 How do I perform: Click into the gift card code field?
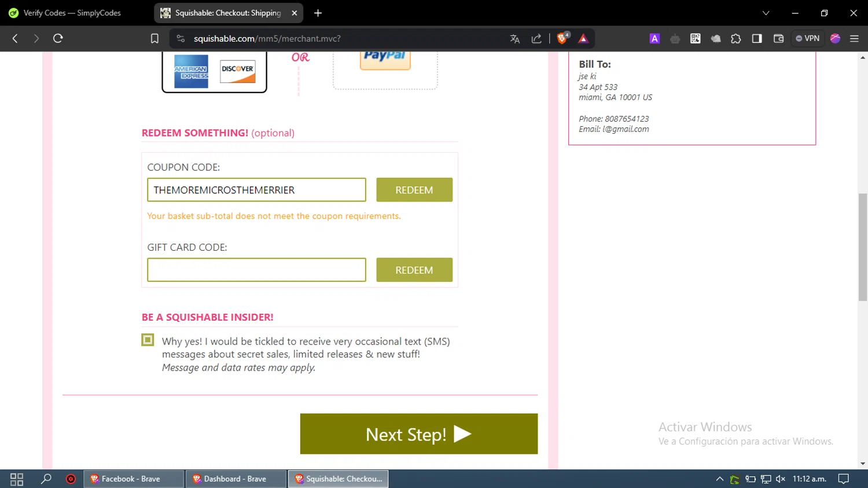[x=256, y=270]
